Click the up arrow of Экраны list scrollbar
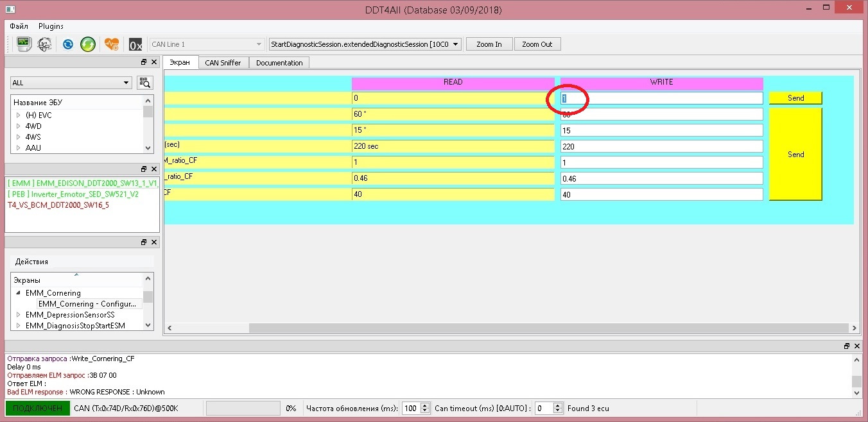 coord(148,278)
